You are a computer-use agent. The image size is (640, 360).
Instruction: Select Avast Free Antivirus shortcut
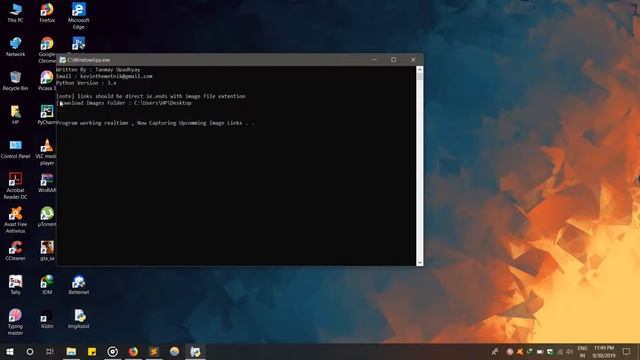16,220
